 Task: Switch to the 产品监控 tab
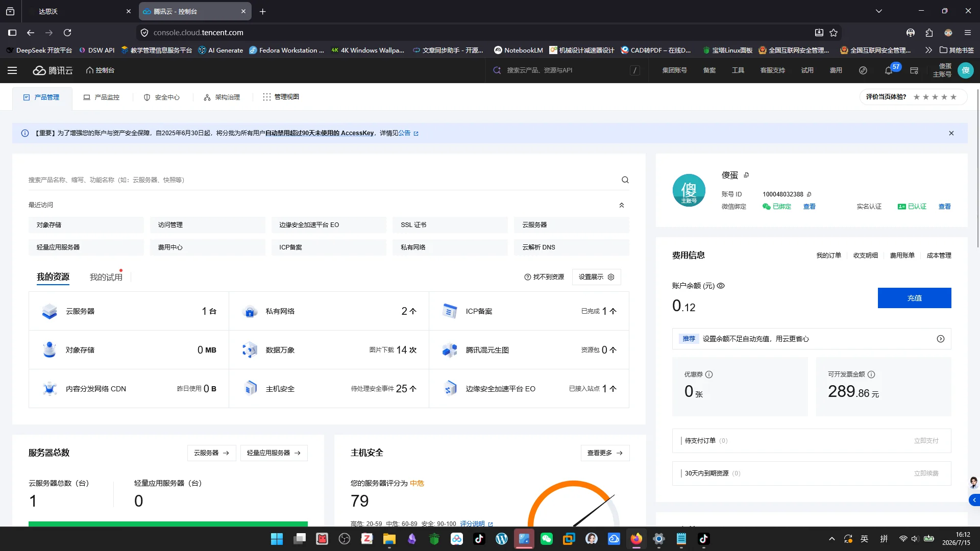[x=102, y=97]
